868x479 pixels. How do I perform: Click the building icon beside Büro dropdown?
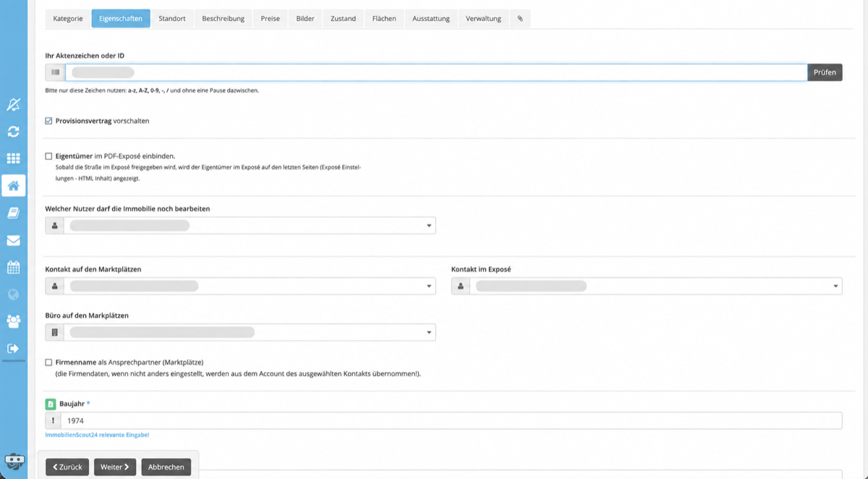coord(54,333)
